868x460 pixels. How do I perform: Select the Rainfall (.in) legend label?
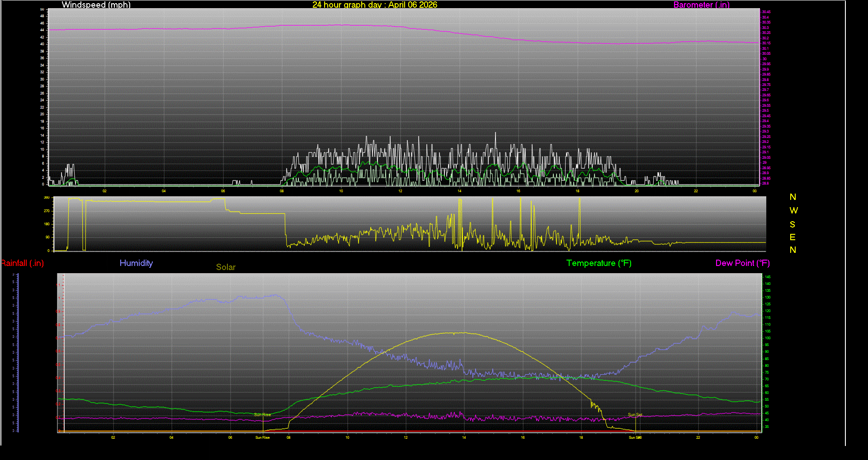point(23,263)
